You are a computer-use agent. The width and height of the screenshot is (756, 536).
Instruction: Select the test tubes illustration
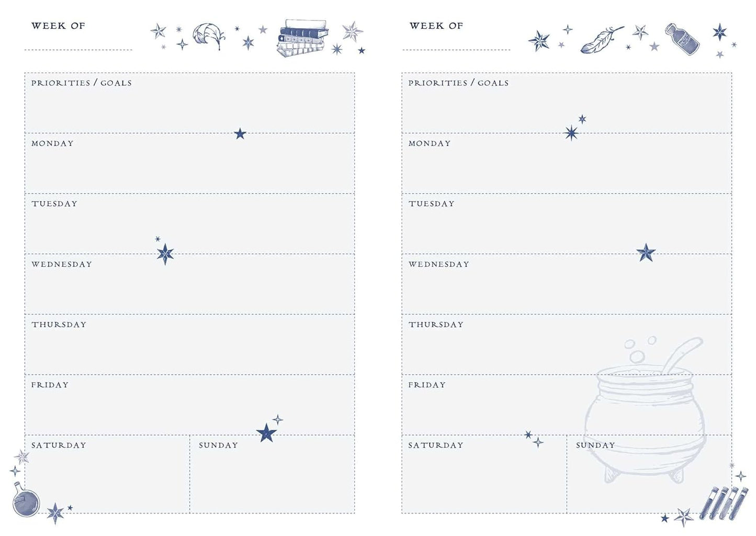click(x=719, y=503)
